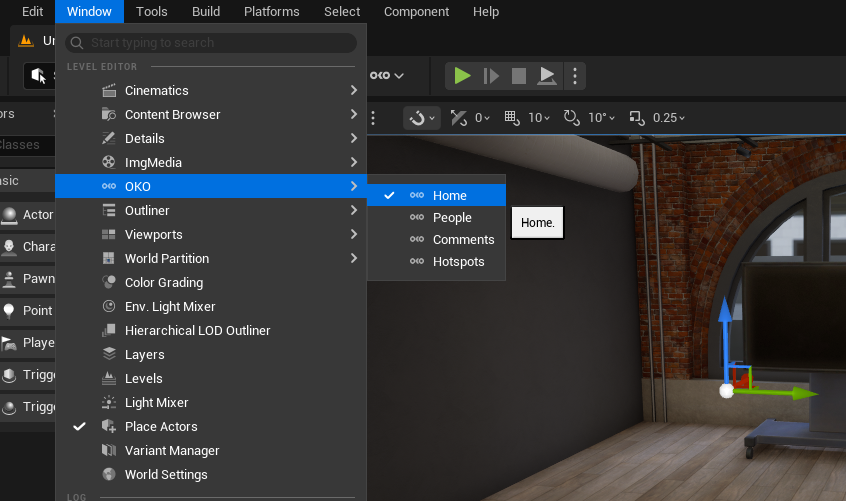Toggle grid location snapping icon
The width and height of the screenshot is (846, 501).
pyautogui.click(x=511, y=118)
